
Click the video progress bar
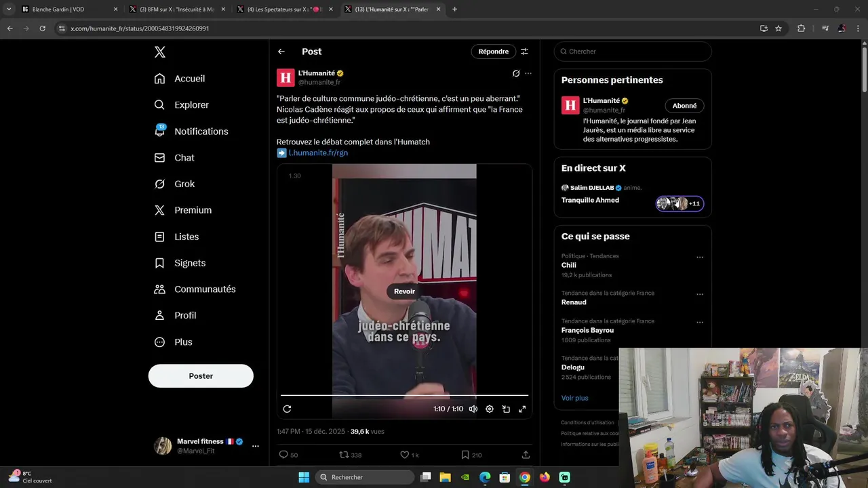click(x=404, y=394)
